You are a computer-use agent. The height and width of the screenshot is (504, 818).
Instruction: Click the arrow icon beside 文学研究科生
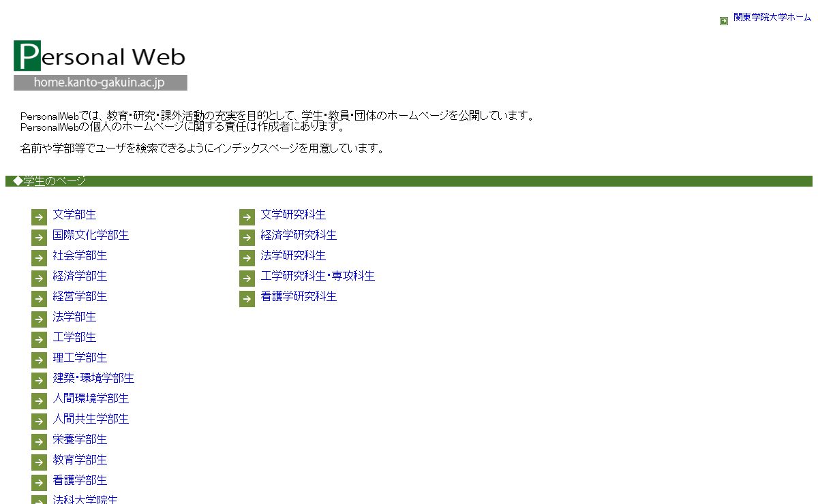pos(247,217)
